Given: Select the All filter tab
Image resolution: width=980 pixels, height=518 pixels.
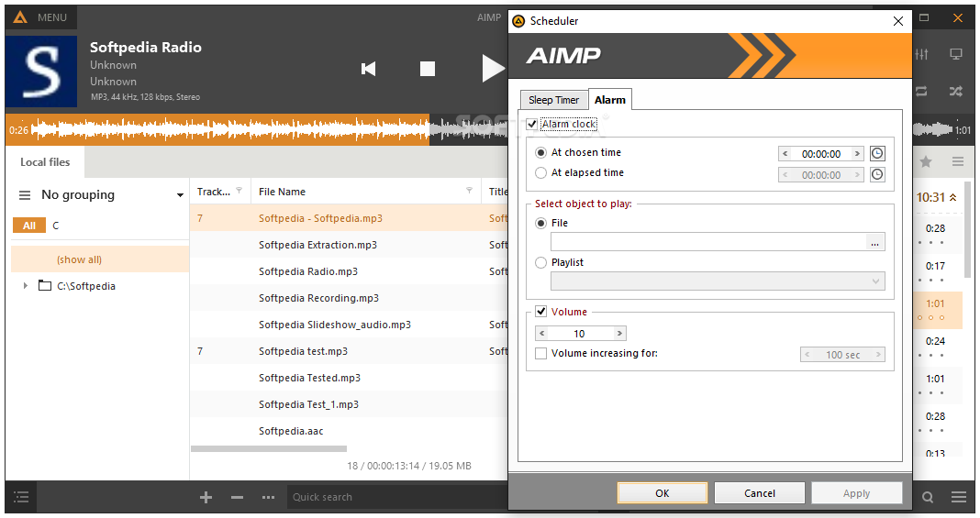Looking at the screenshot, I should [29, 226].
